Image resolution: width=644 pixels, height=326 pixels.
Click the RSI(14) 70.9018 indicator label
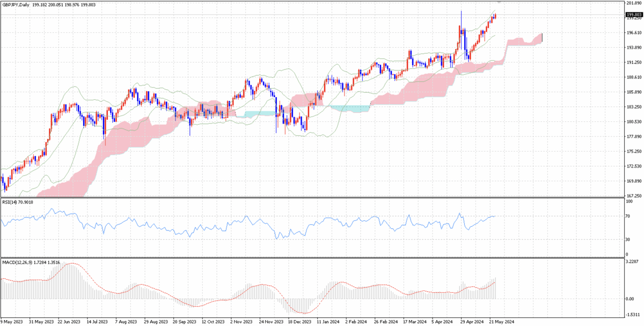tap(17, 202)
